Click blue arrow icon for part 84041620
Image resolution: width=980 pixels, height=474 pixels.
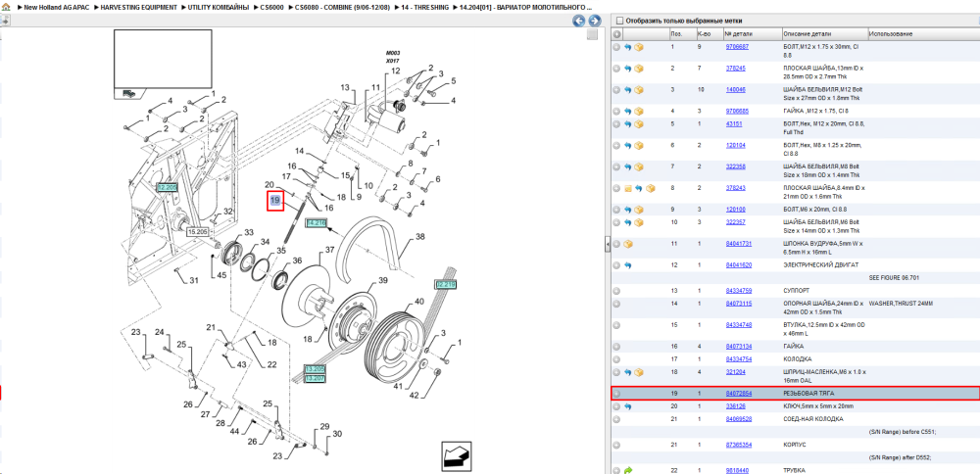(x=628, y=265)
